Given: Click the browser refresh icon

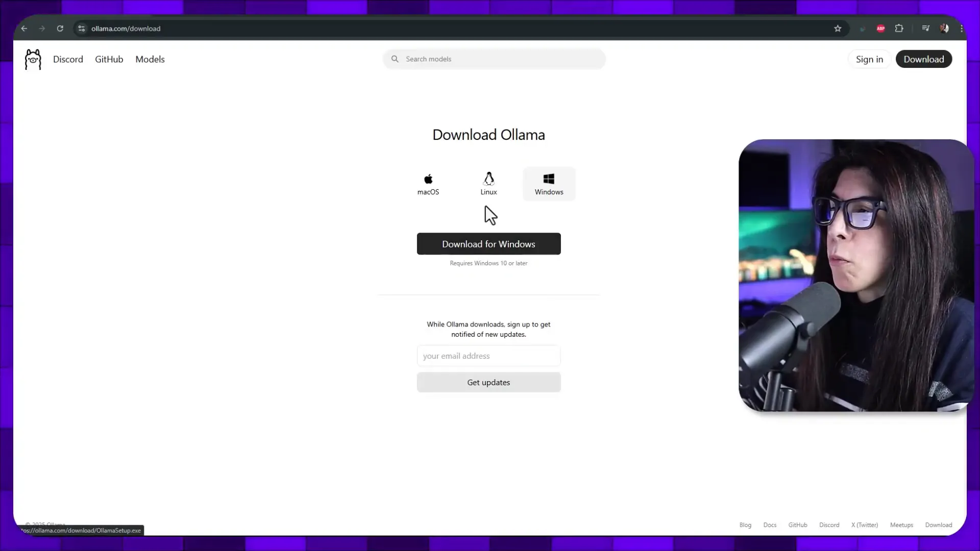Looking at the screenshot, I should (60, 28).
